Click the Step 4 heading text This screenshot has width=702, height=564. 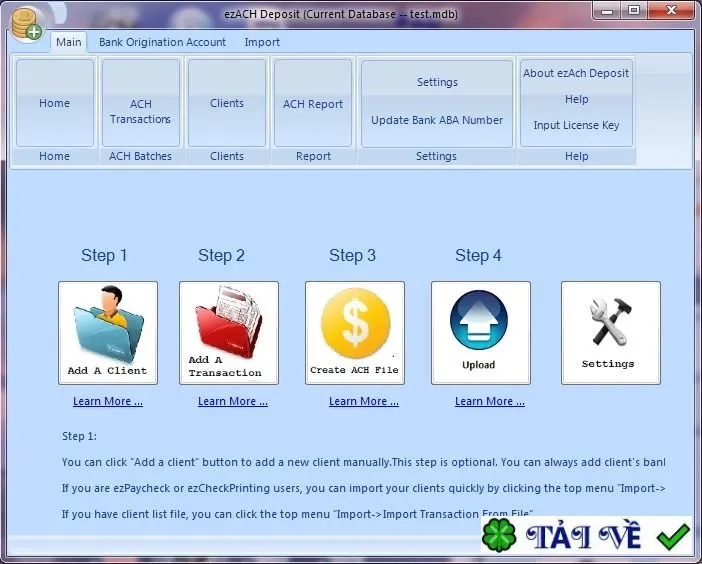pyautogui.click(x=478, y=256)
